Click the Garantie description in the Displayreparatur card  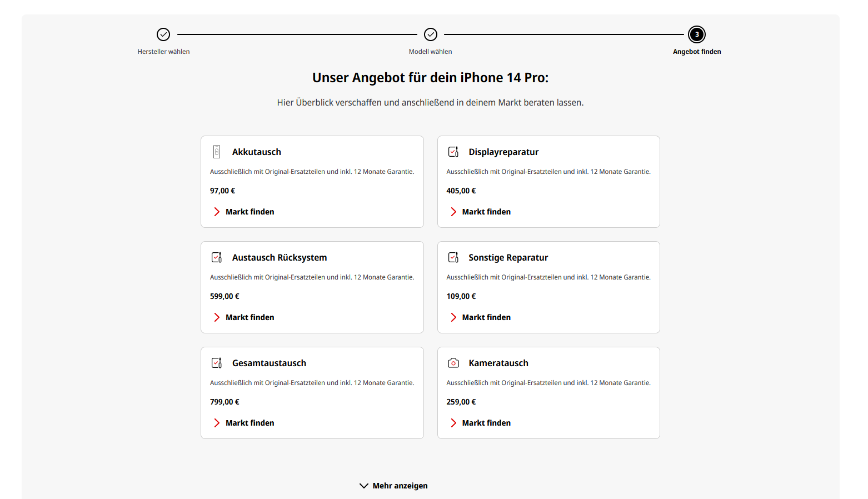click(548, 172)
